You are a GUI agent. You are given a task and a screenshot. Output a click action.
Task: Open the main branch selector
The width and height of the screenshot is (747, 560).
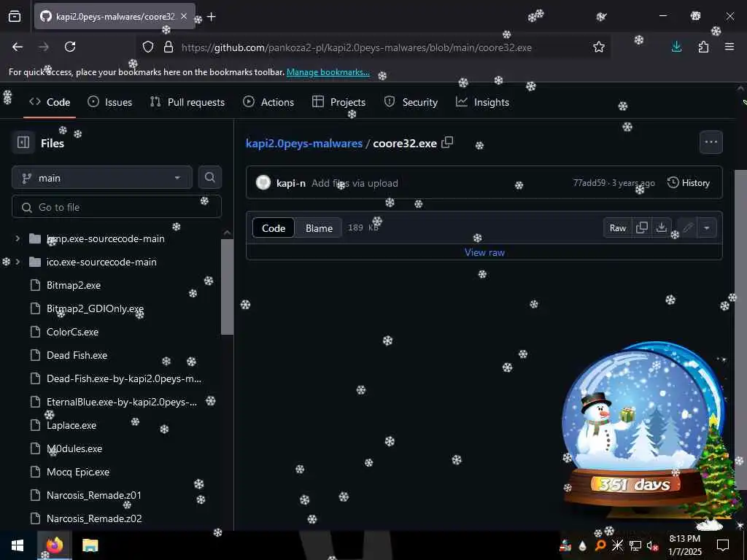coord(102,178)
